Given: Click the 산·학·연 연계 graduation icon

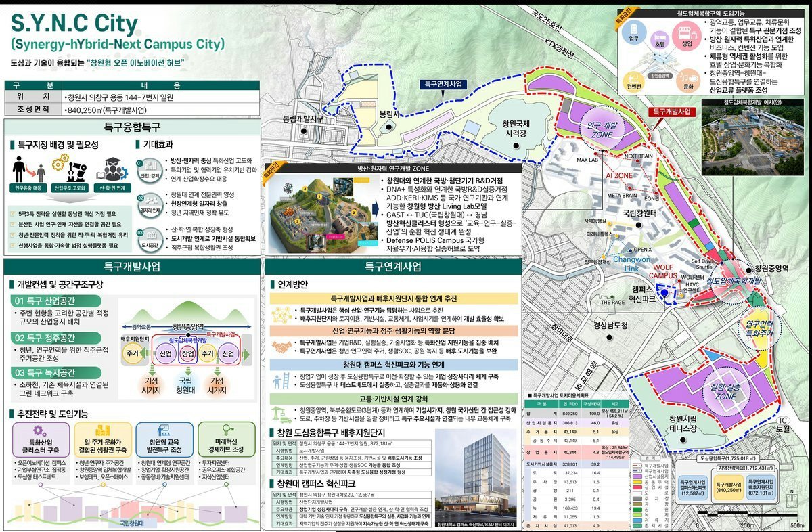Looking at the screenshot, I should click(x=111, y=169).
